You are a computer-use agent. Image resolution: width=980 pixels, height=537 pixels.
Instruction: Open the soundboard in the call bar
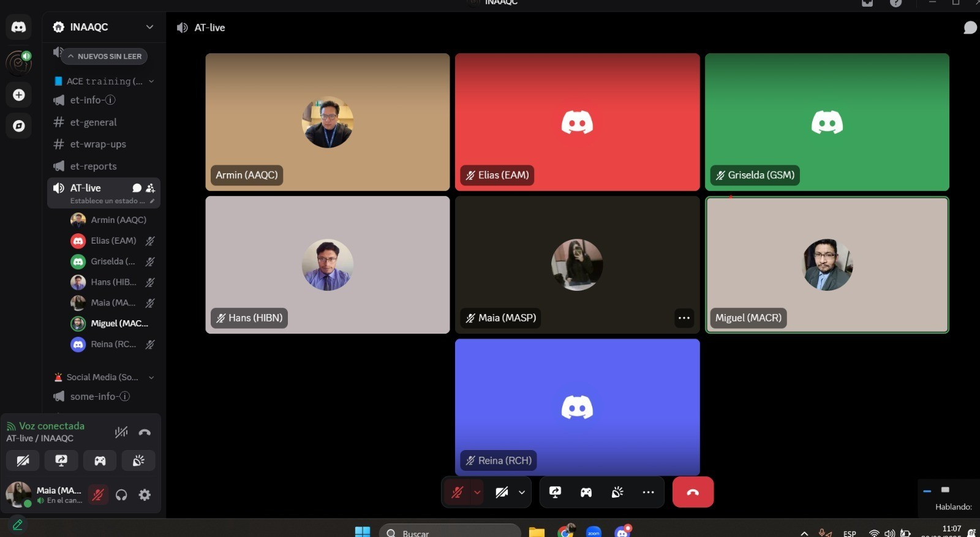617,492
